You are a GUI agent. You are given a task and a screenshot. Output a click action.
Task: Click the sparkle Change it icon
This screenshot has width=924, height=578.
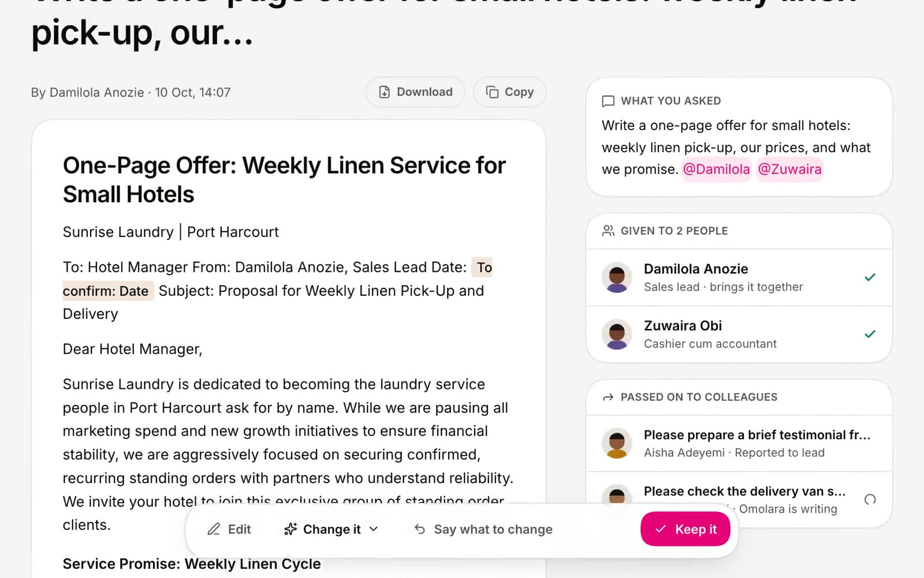pyautogui.click(x=290, y=529)
